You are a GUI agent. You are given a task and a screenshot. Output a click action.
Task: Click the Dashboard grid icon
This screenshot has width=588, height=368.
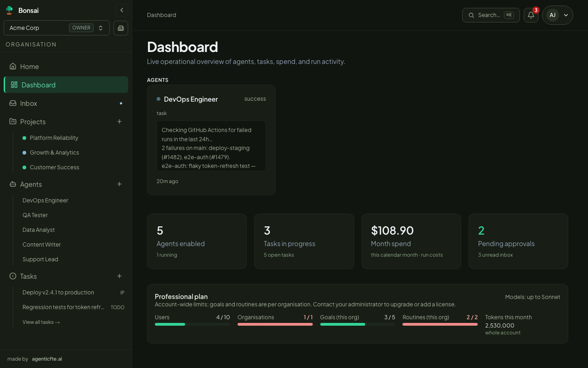pos(14,85)
